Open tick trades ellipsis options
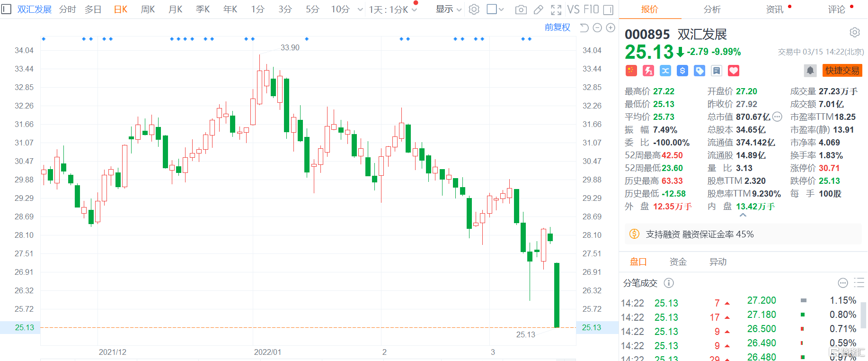This screenshot has width=868, height=361. point(842,283)
